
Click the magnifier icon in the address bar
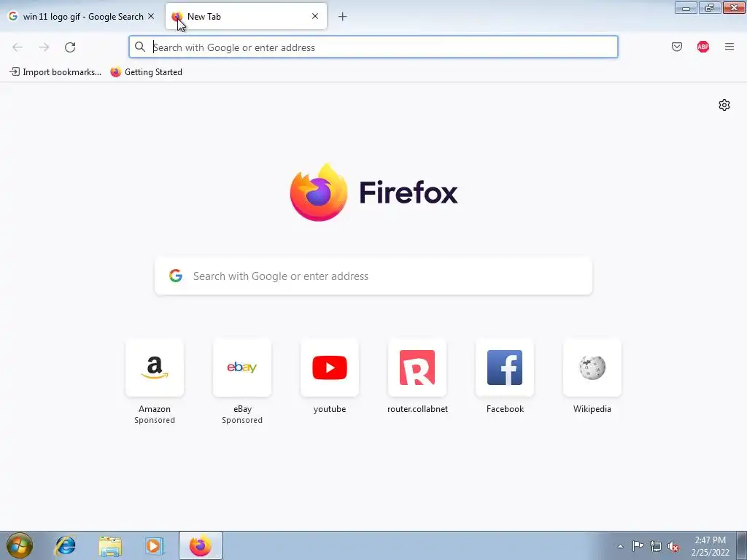139,47
